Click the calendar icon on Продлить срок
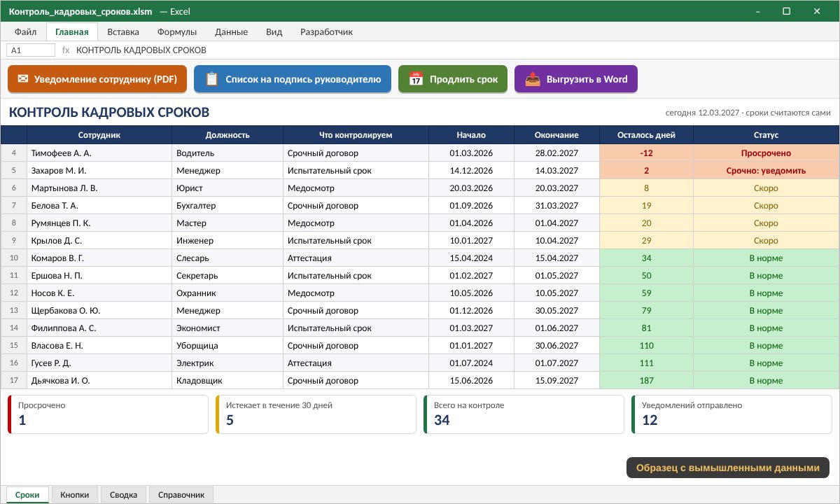The height and width of the screenshot is (504, 840). 416,79
